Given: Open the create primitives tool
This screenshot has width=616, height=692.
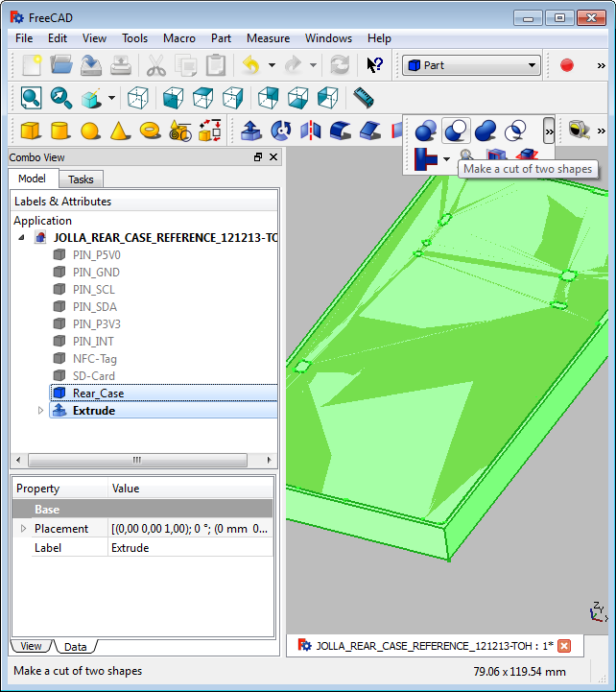Looking at the screenshot, I should 180,131.
